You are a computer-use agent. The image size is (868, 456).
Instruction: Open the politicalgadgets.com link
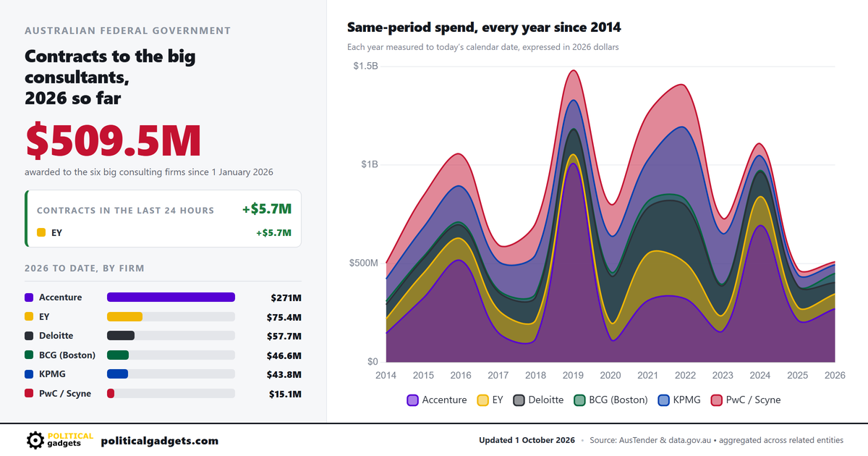click(x=159, y=441)
